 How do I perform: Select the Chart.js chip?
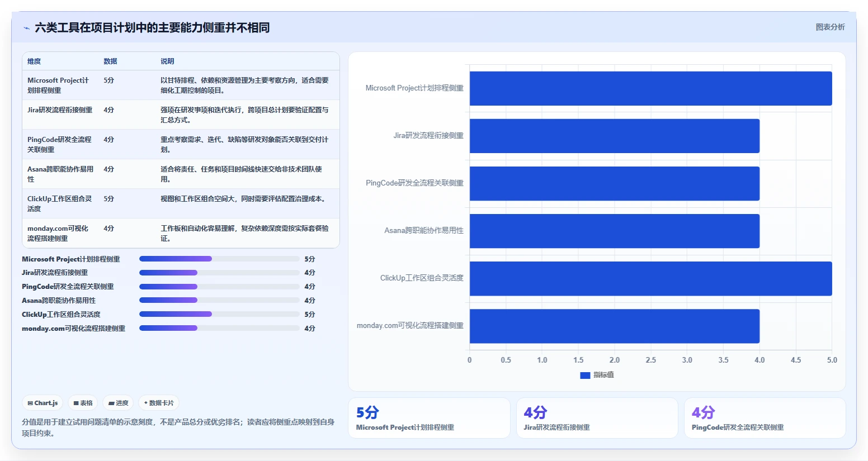pos(43,403)
